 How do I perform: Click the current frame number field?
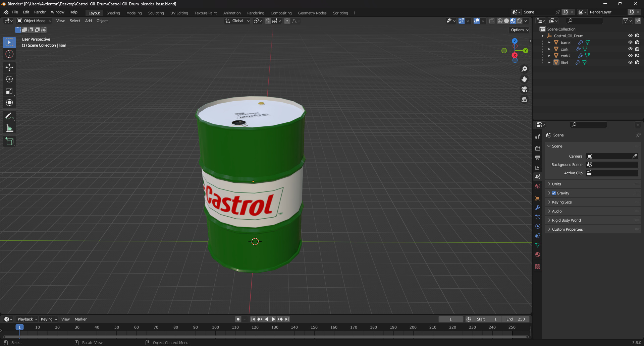(450, 319)
